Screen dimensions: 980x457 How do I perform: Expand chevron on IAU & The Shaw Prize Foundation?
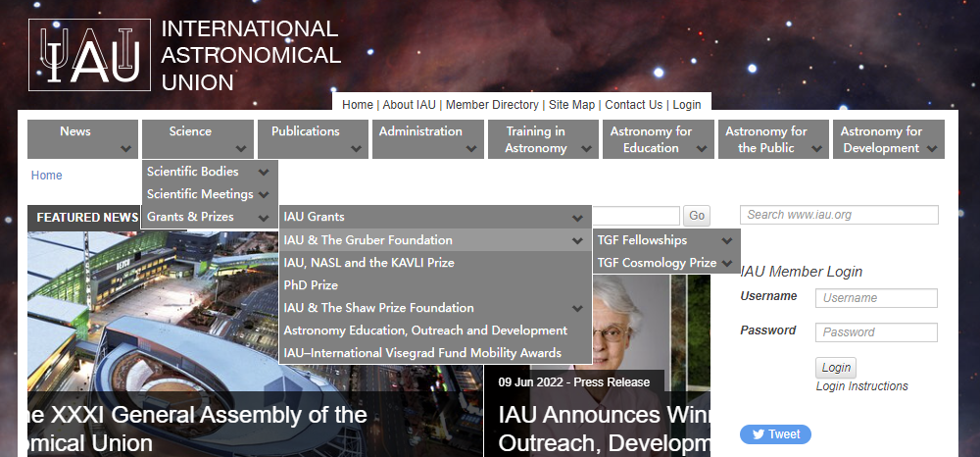pyautogui.click(x=577, y=308)
